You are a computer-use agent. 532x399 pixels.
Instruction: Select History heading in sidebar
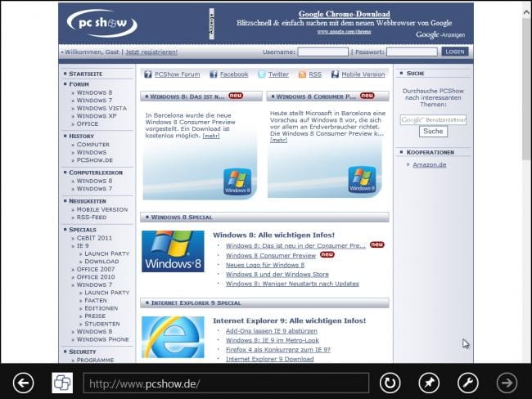(81, 137)
